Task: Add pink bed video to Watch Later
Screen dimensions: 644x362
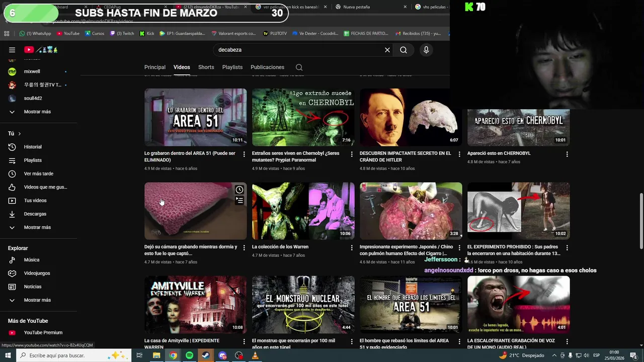Action: click(x=239, y=190)
